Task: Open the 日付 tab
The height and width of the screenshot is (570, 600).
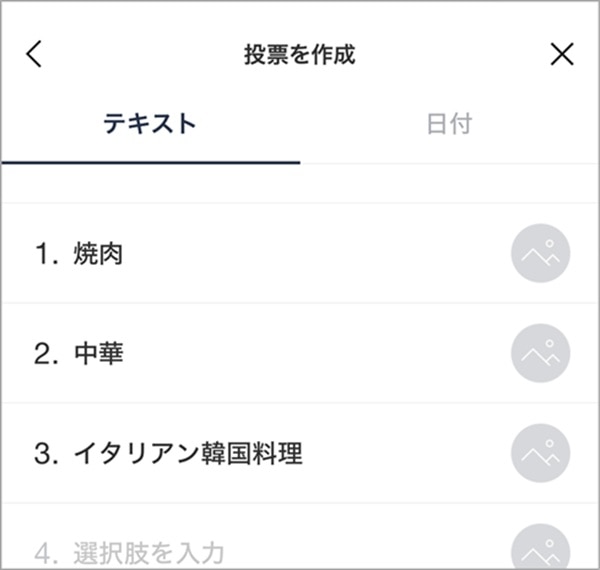Action: pyautogui.click(x=449, y=124)
